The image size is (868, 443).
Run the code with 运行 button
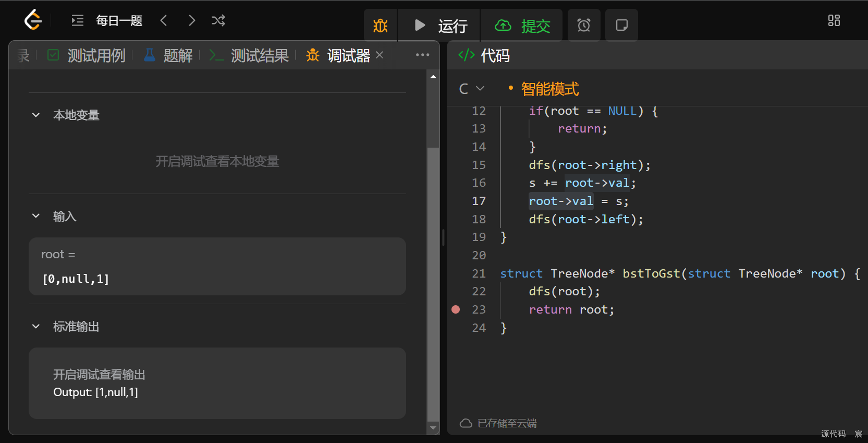point(439,25)
